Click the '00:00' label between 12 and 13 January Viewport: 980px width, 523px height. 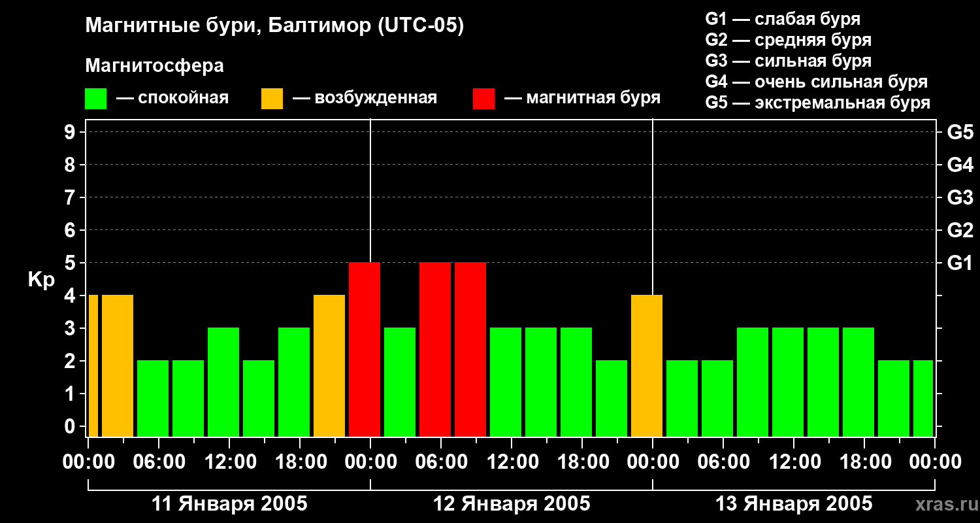click(x=653, y=462)
